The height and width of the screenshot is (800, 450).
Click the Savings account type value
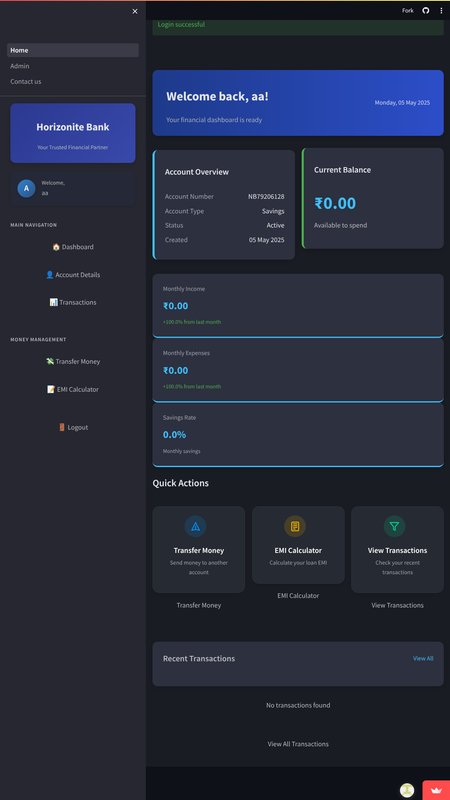point(273,211)
